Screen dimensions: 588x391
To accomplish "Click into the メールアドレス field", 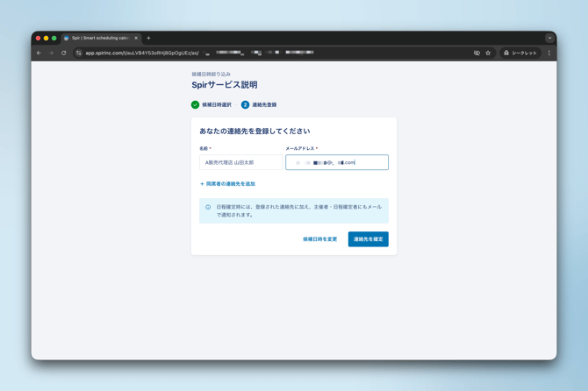I will (x=337, y=162).
